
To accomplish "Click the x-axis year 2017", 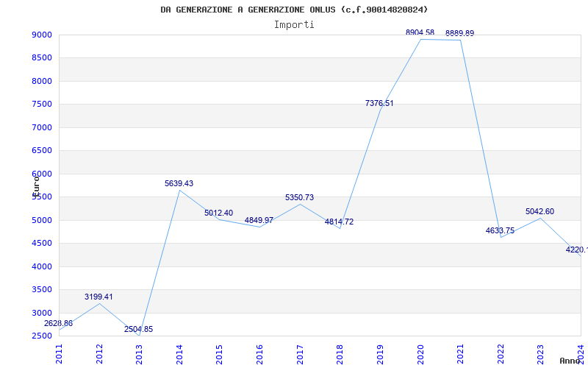I will point(300,354).
